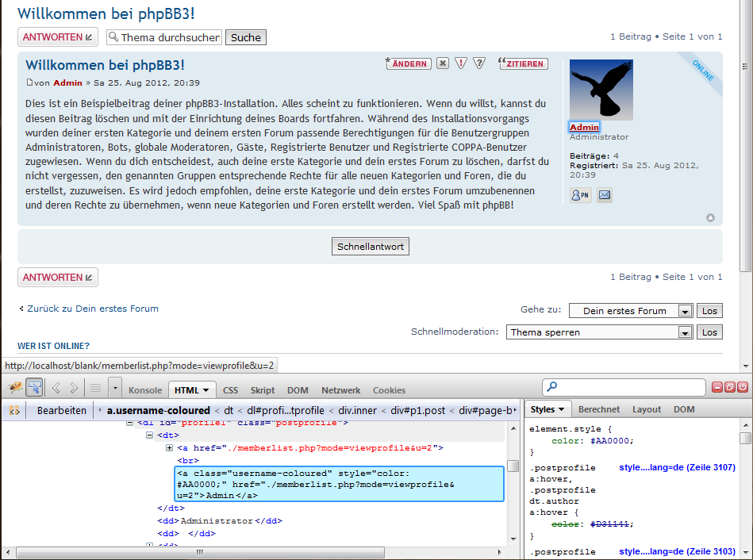Click the ANTWORTEN button below the post
Viewport: 753px width, 560px height.
point(58,277)
